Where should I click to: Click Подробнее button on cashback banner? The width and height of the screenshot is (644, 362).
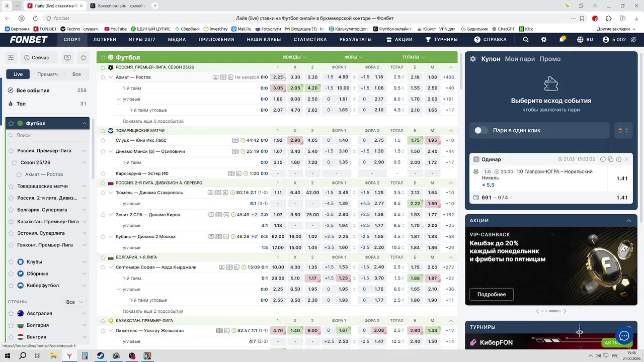(492, 294)
